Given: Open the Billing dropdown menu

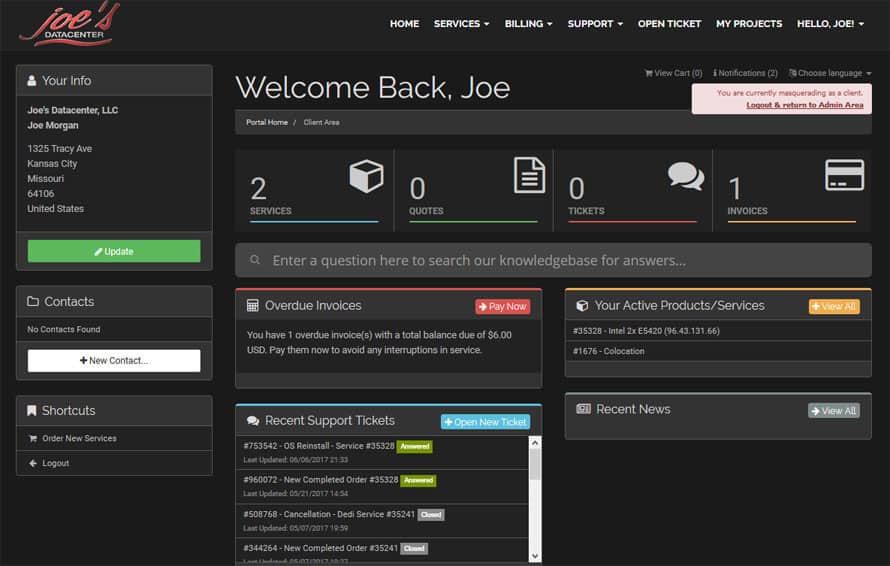Looking at the screenshot, I should tap(528, 24).
